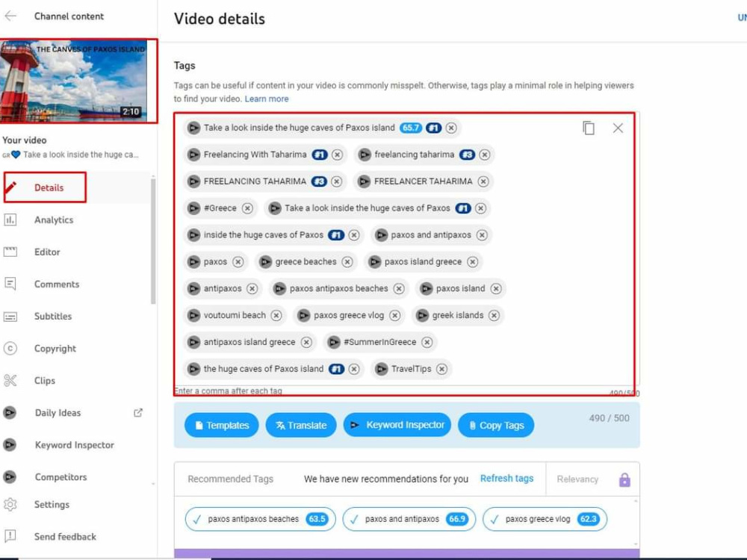This screenshot has height=560, width=747.
Task: Remove the #Greece tag
Action: 248,208
